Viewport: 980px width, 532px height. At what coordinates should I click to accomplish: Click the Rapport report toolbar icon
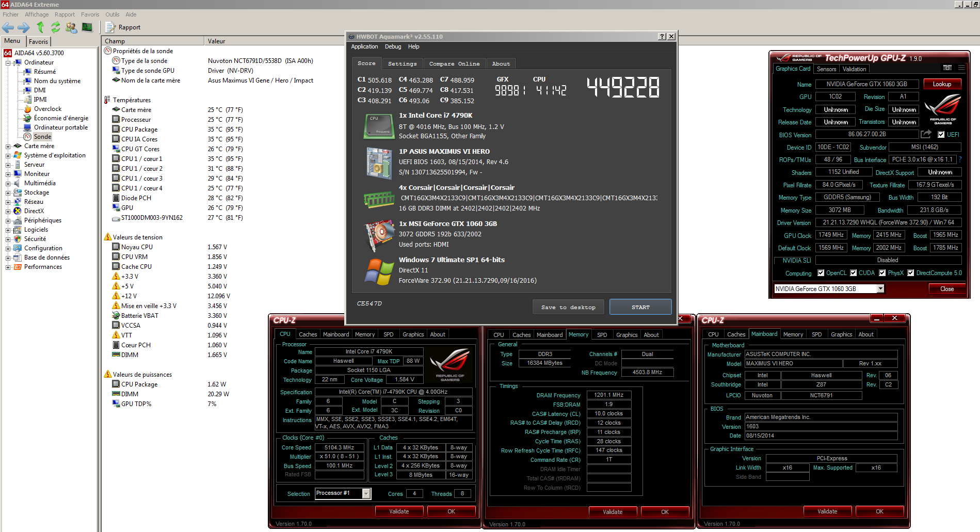(110, 27)
